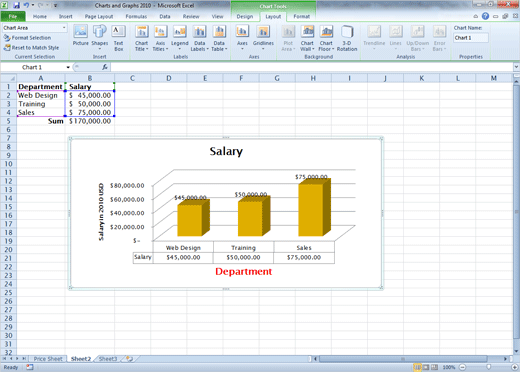Viewport: 520px width, 372px height.
Task: Click the zoom slider in status bar
Action: pyautogui.click(x=489, y=367)
